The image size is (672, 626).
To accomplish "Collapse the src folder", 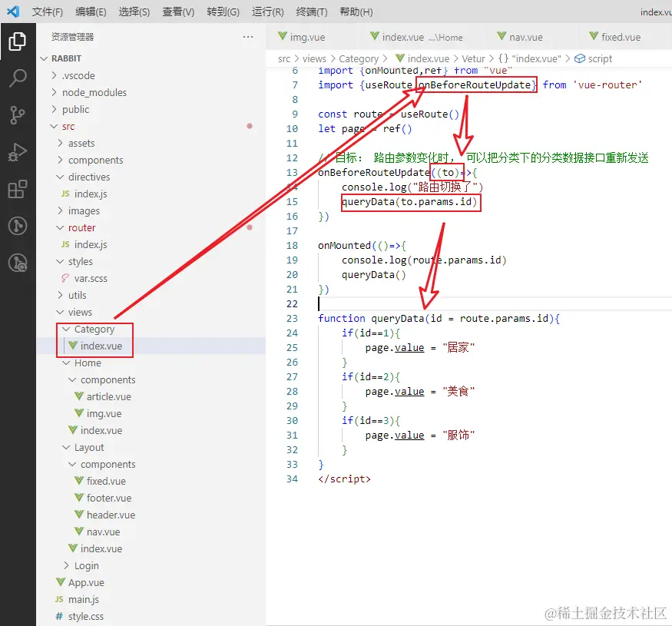I will pos(54,126).
